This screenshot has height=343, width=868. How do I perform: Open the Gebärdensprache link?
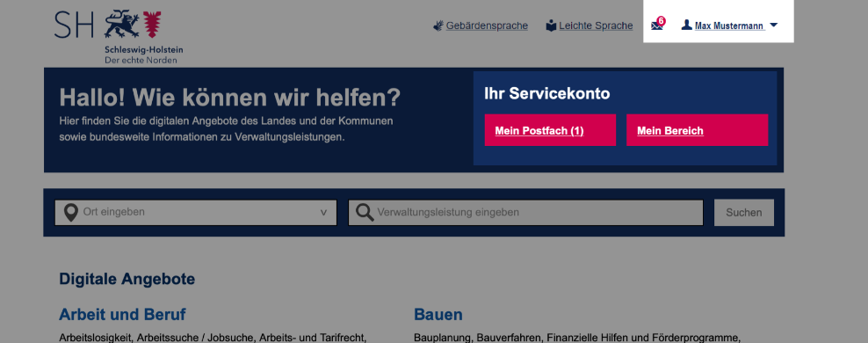click(487, 26)
